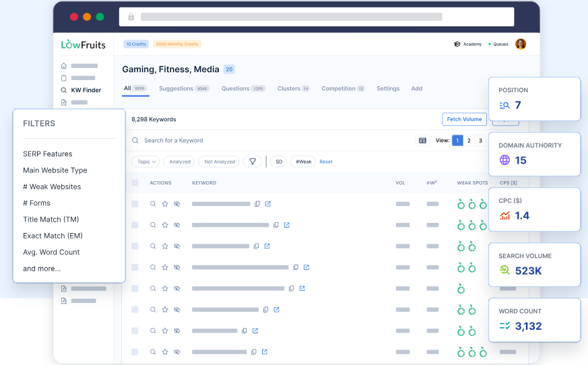This screenshot has height=365, width=588.
Task: Click the DOMAIN AUTHORITY globe icon
Action: (504, 160)
